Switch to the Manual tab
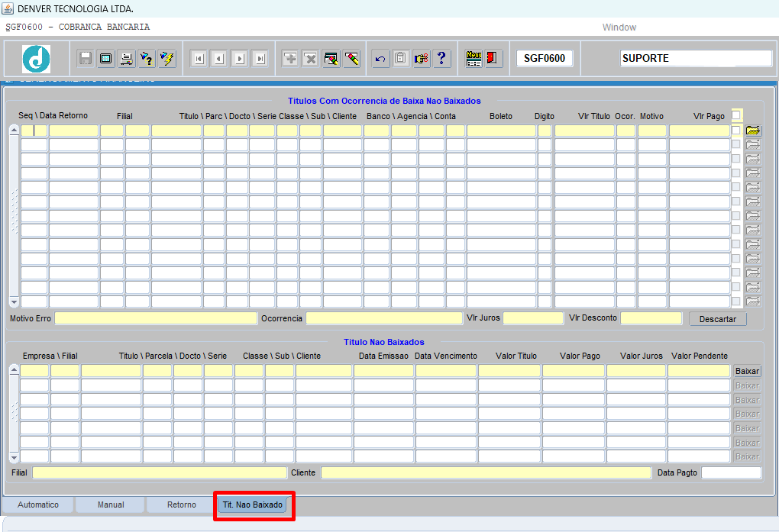Image resolution: width=779 pixels, height=532 pixels. point(111,505)
